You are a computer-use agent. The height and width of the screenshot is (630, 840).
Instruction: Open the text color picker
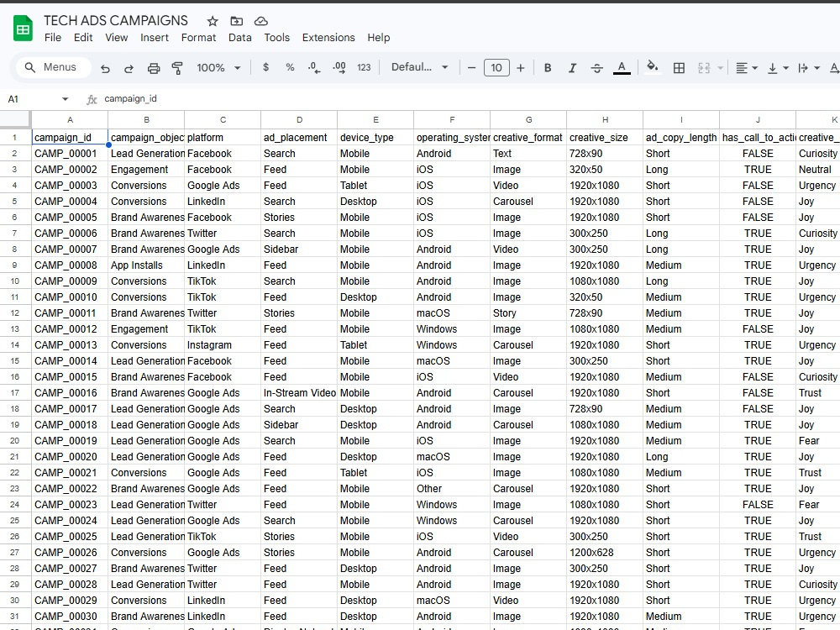tap(622, 68)
